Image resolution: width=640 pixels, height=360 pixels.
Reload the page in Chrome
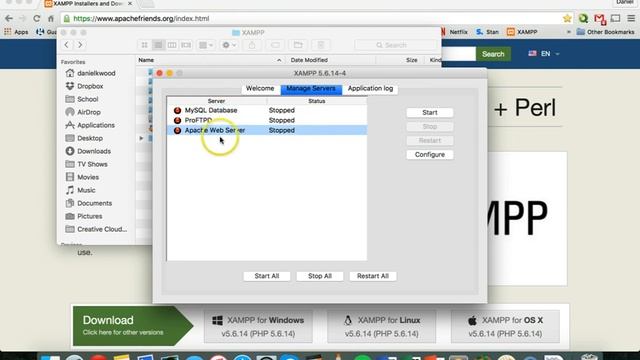(x=37, y=19)
